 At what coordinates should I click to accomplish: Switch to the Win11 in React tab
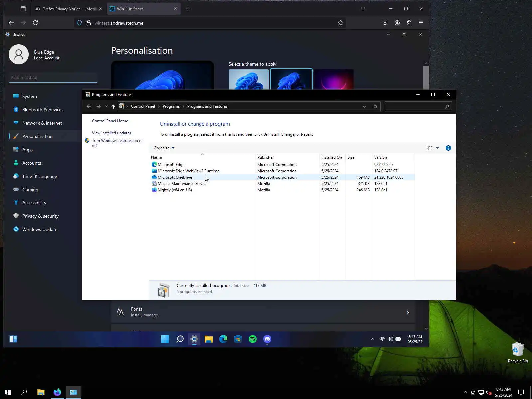[x=144, y=9]
